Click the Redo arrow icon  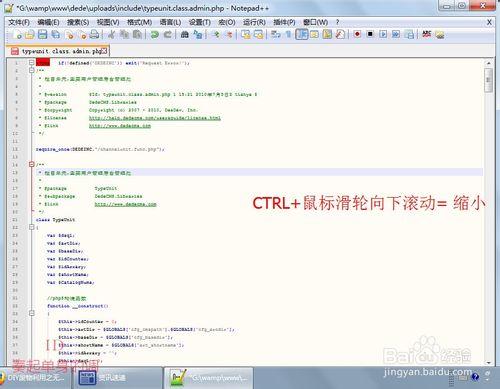[168, 34]
